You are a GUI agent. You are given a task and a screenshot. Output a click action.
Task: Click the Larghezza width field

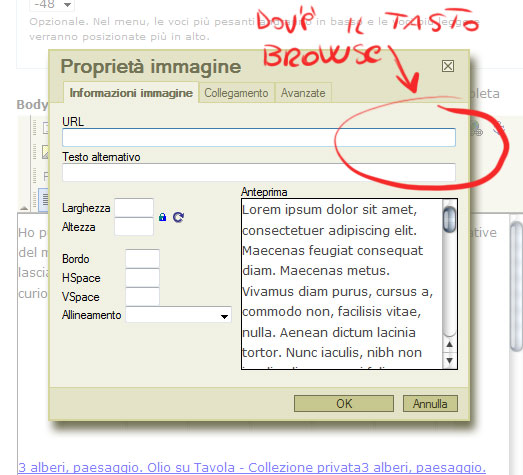(x=134, y=208)
